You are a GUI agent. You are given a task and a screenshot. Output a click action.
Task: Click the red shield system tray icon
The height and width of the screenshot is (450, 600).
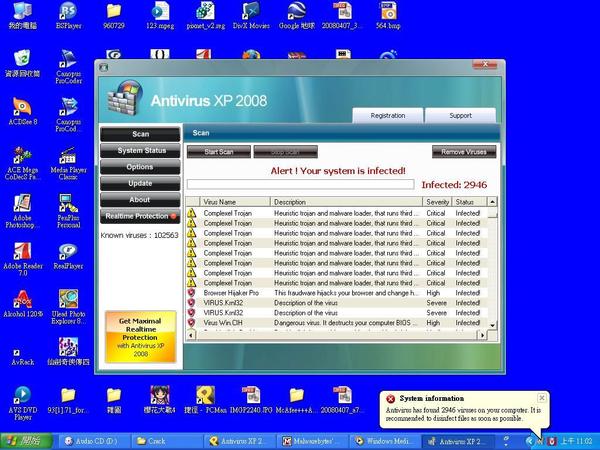point(552,442)
